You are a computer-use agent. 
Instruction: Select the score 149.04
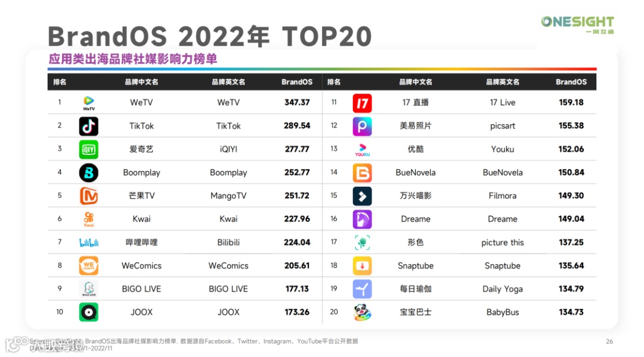pyautogui.click(x=571, y=219)
